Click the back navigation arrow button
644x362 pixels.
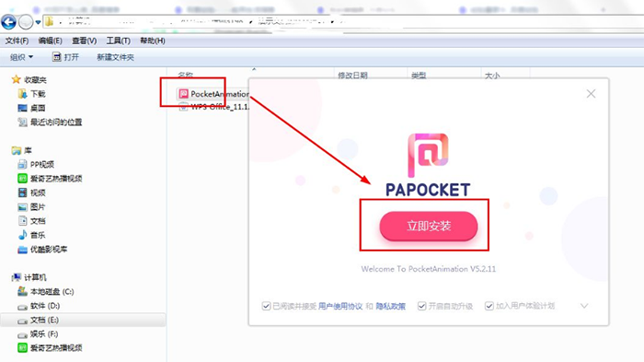coord(8,22)
